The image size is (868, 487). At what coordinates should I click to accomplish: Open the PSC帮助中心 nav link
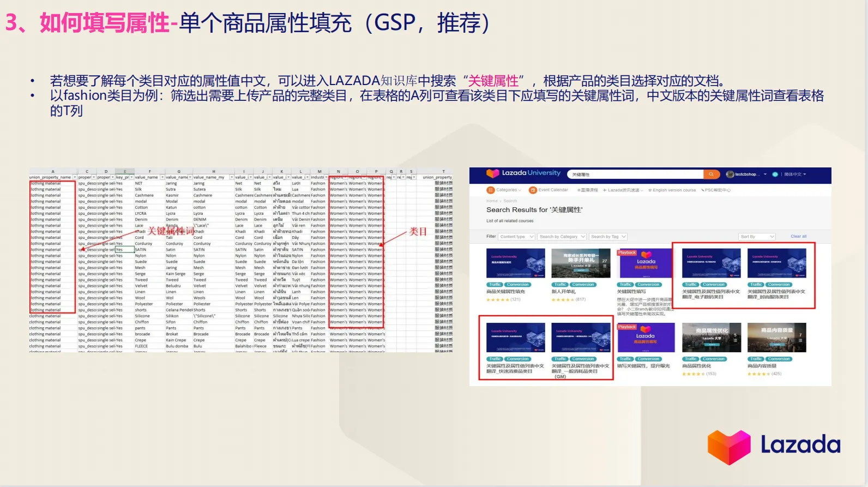click(715, 190)
